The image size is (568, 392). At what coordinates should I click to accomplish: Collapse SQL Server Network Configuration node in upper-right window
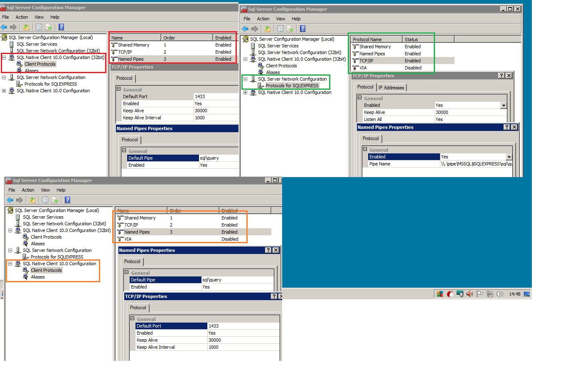click(x=246, y=79)
